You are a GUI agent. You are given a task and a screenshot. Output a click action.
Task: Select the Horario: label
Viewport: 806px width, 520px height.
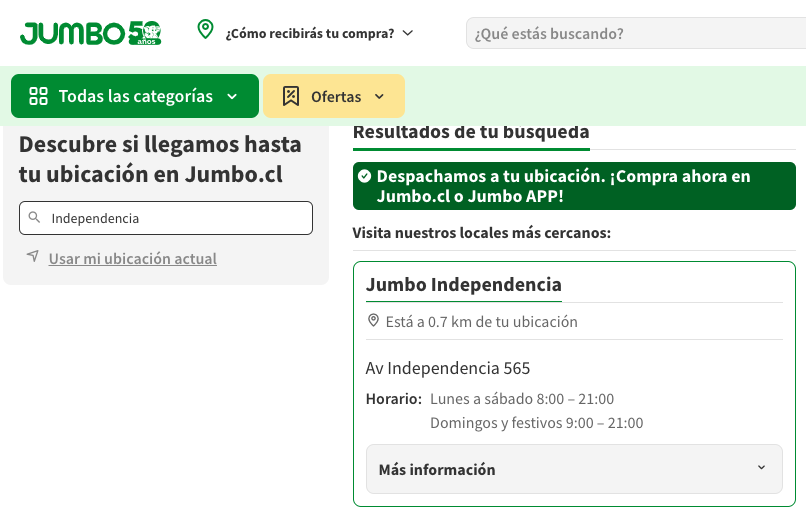pos(394,399)
